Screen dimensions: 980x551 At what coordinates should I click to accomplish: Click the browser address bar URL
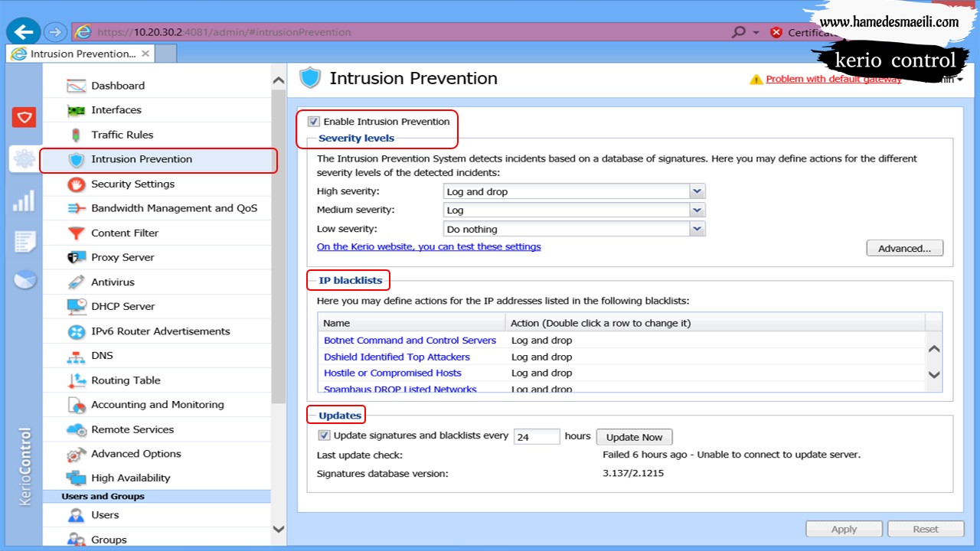[224, 32]
